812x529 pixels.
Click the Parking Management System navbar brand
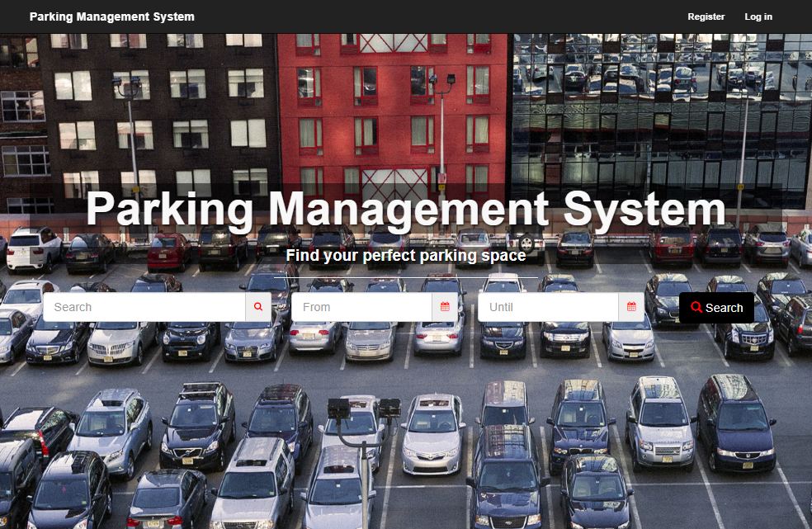pyautogui.click(x=112, y=17)
